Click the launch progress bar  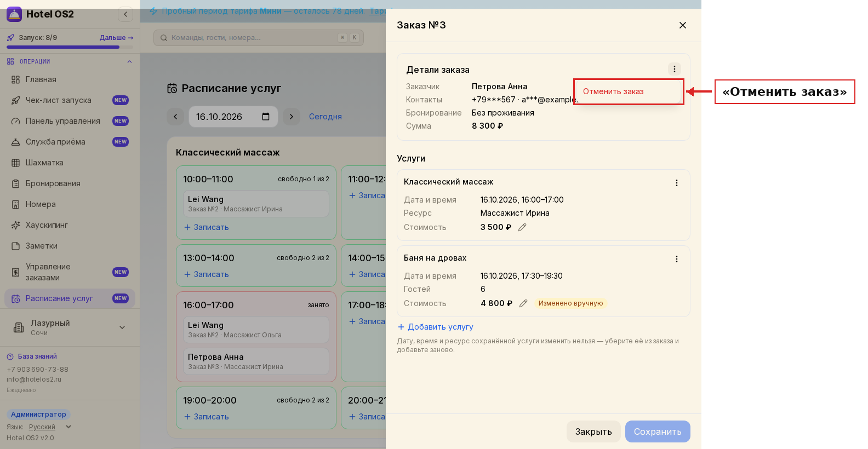click(70, 47)
